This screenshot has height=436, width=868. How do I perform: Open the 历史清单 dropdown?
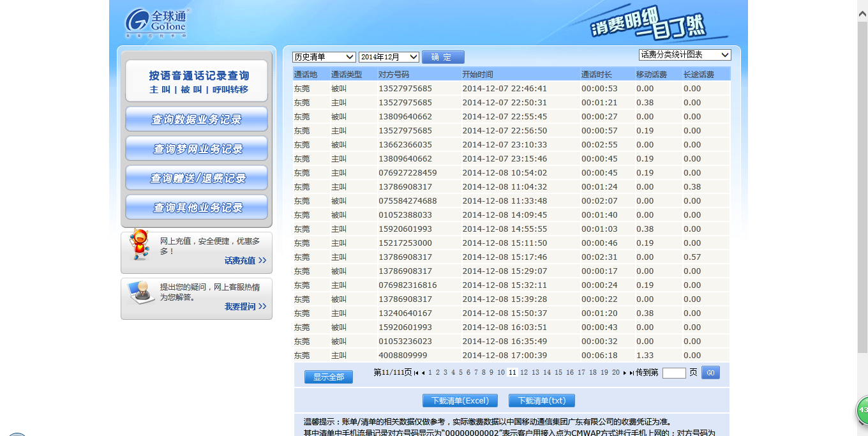324,57
